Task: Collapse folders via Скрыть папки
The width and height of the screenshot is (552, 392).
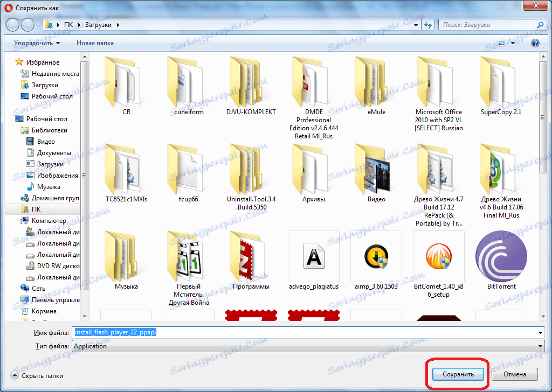Action: click(x=37, y=375)
